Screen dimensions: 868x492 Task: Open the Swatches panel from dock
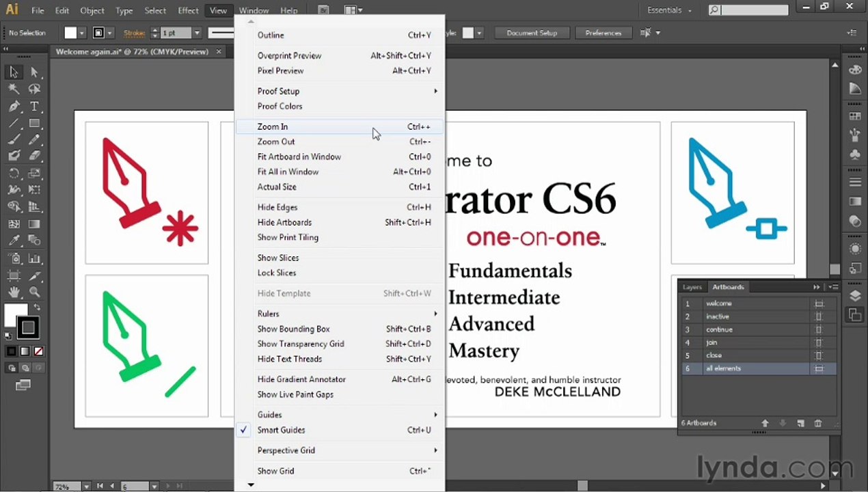click(855, 117)
